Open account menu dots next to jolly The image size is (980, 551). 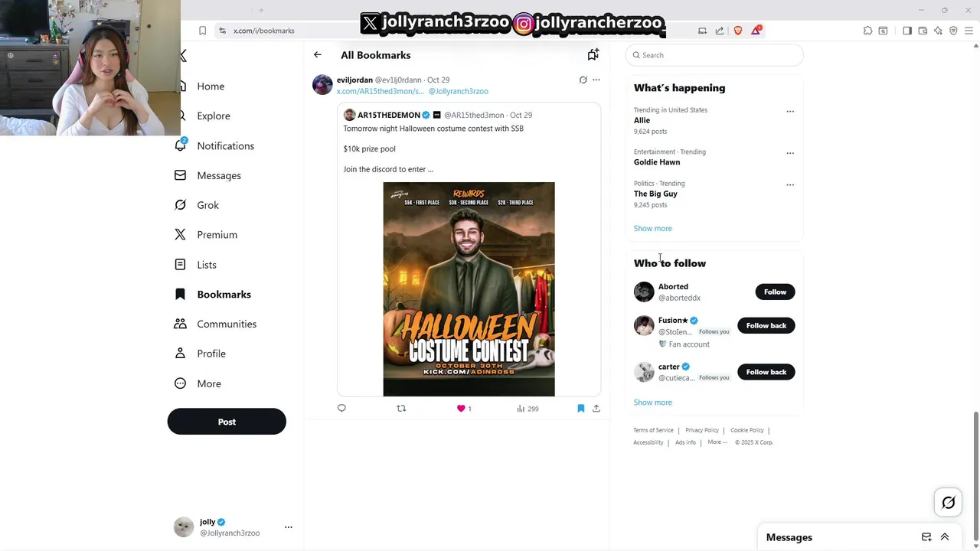point(289,527)
